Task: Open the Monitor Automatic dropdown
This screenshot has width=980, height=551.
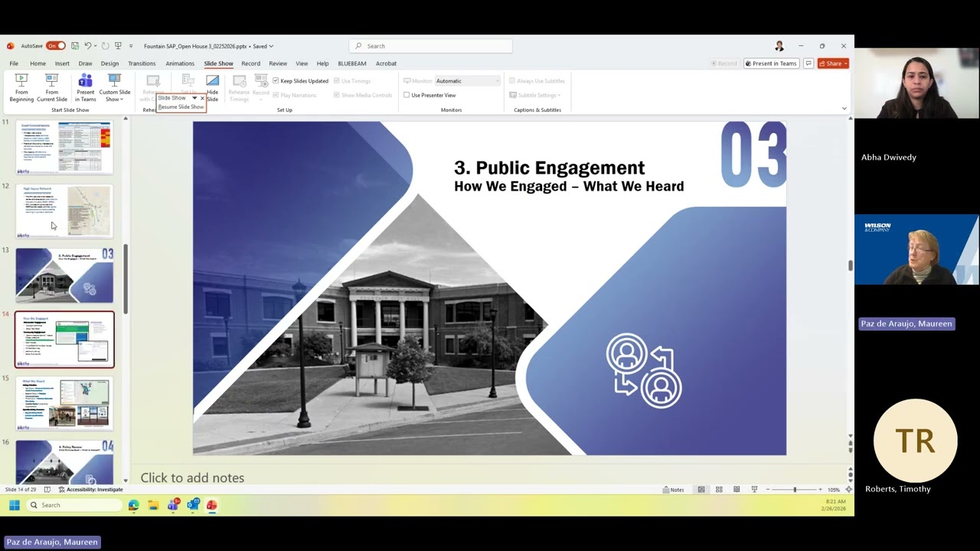Action: [467, 80]
